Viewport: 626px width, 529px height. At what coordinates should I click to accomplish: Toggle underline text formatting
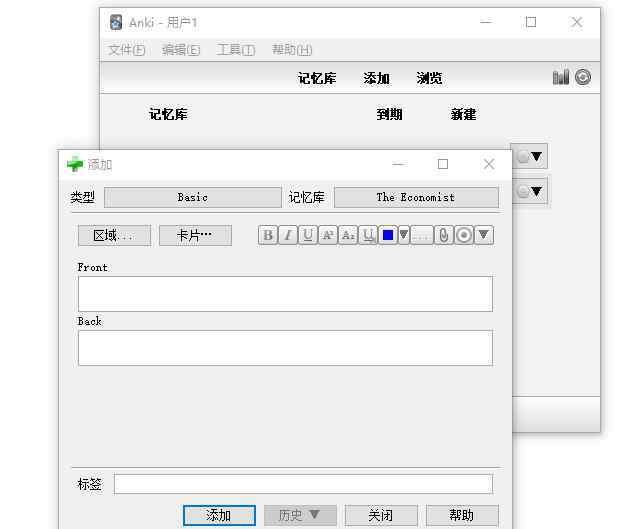point(308,235)
